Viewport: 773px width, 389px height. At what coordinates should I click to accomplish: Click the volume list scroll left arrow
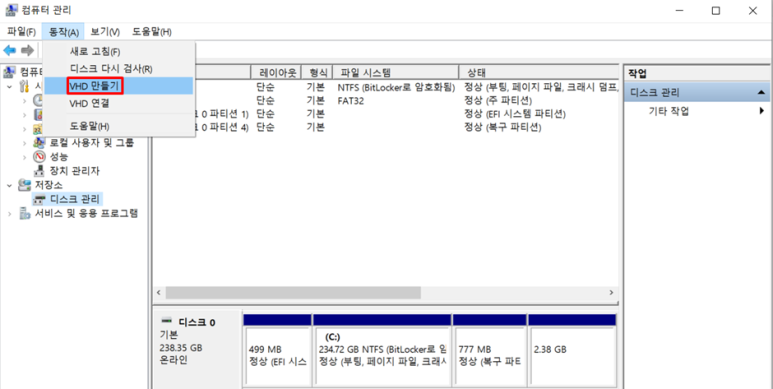[x=159, y=292]
